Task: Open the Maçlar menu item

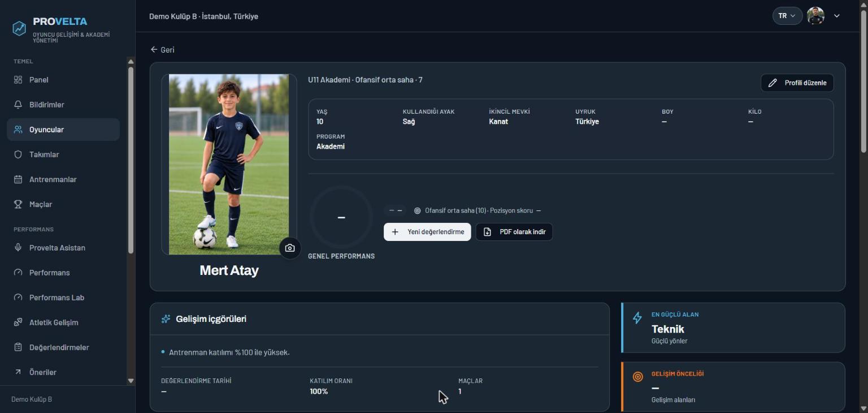Action: (x=63, y=204)
